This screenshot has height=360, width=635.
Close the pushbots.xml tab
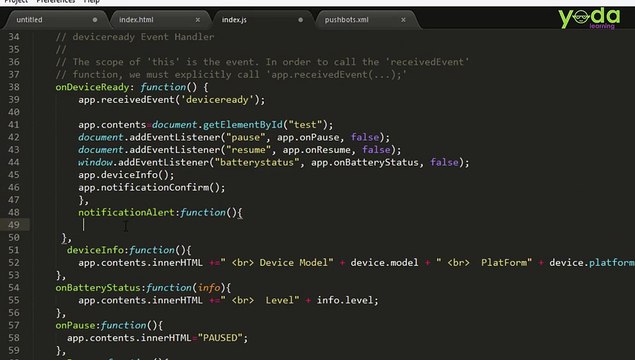[x=403, y=20]
